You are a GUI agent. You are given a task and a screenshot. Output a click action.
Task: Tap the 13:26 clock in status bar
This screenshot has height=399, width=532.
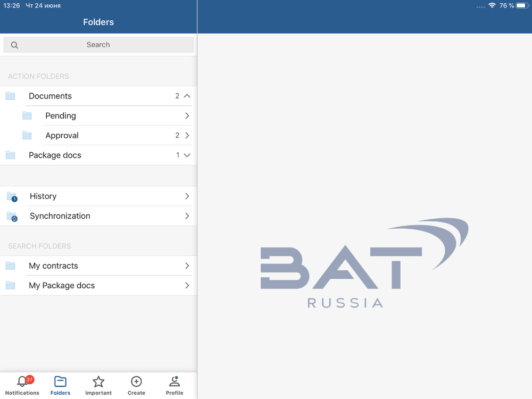coord(12,5)
